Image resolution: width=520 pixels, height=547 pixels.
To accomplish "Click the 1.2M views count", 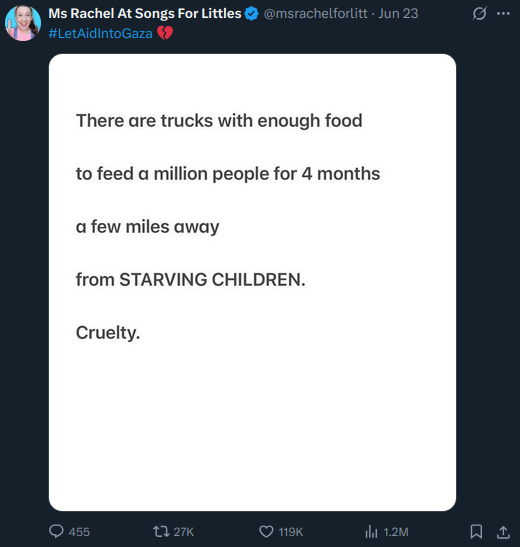I will [396, 532].
